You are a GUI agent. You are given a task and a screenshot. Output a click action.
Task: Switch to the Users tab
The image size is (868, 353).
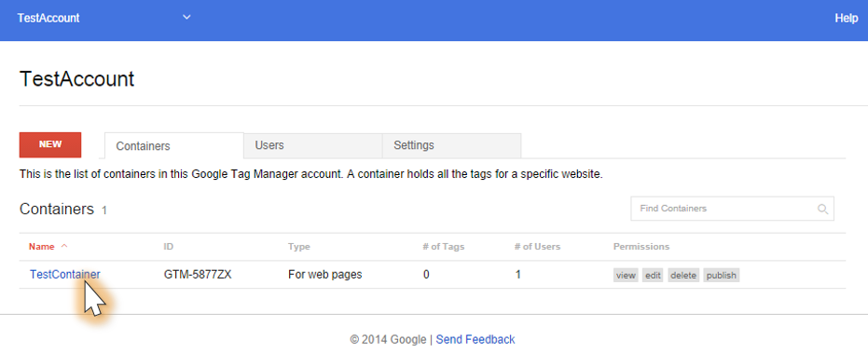pos(312,145)
